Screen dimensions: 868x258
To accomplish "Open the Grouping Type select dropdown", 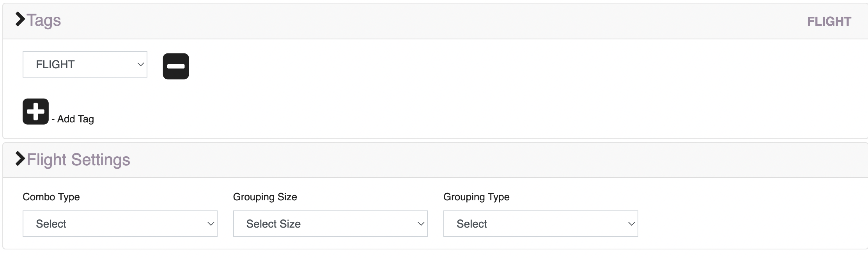I will point(541,224).
